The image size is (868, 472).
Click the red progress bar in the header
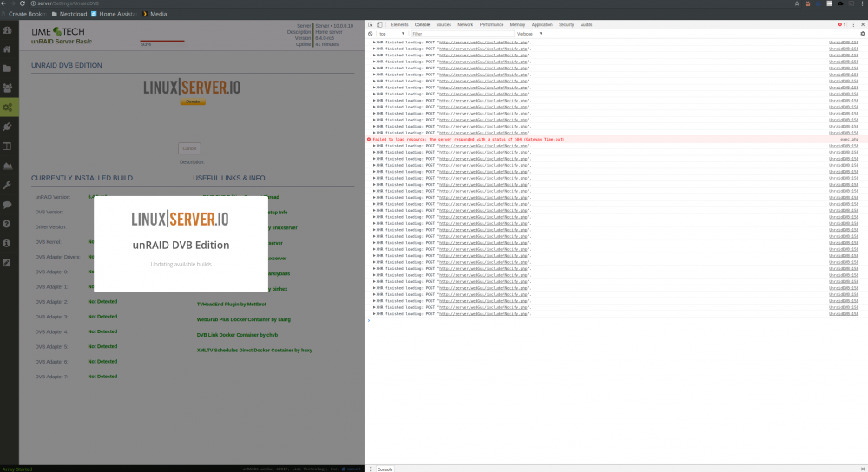point(162,41)
